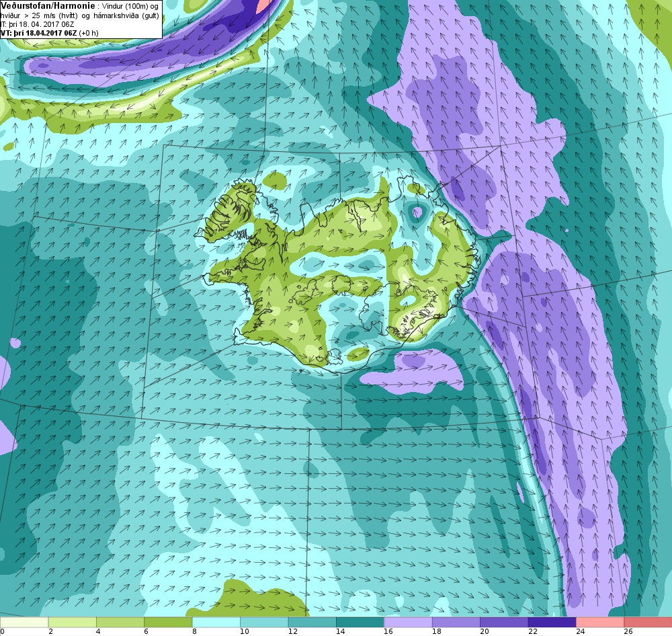Viewport: 672px width, 636px height.
Task: Click the dark indigo 22–24 m/s legend swatch
Action: pyautogui.click(x=552, y=623)
